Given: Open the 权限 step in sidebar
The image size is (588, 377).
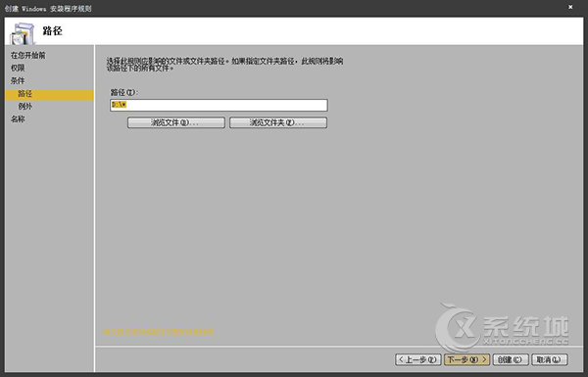Looking at the screenshot, I should click(x=18, y=68).
